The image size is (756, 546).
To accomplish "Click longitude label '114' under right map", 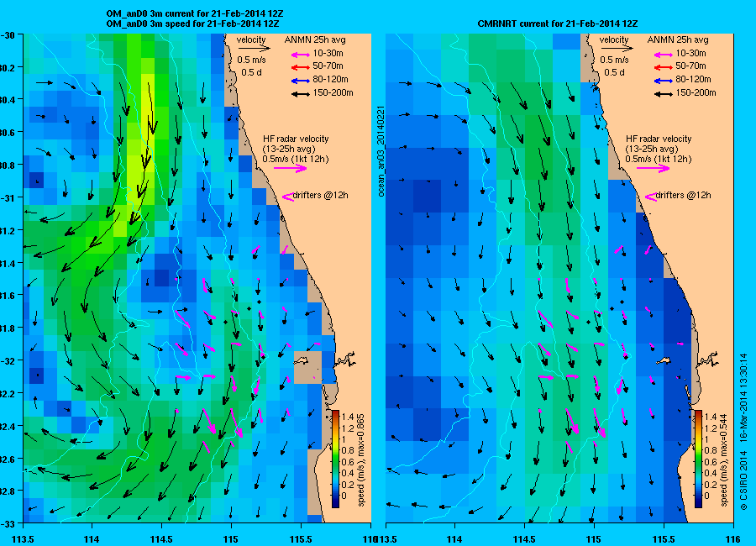I will [454, 539].
